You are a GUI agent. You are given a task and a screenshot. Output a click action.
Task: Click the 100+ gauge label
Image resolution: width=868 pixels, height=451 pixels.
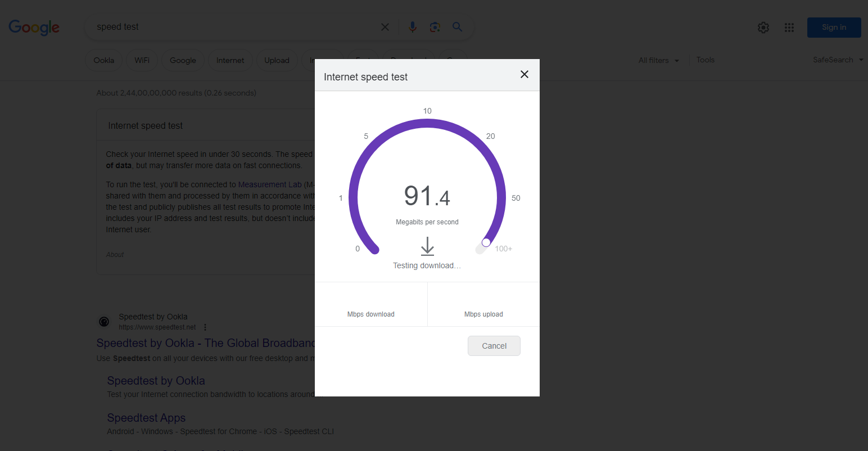pyautogui.click(x=504, y=249)
